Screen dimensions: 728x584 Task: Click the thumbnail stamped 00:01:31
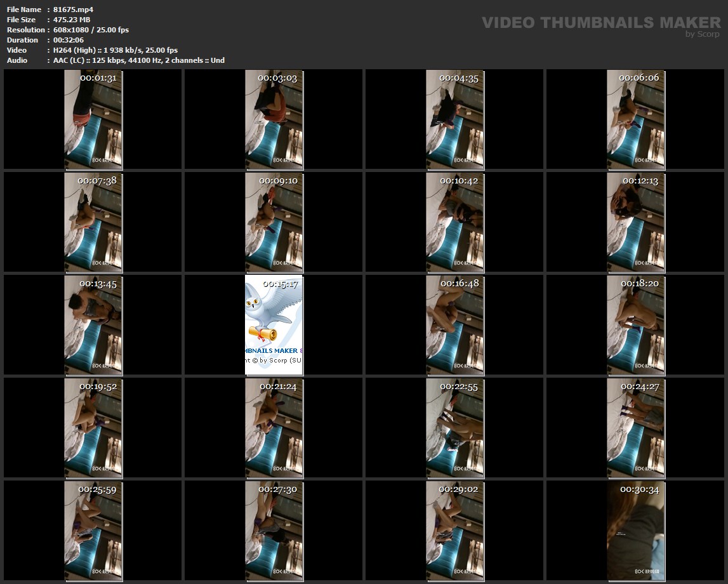click(93, 119)
